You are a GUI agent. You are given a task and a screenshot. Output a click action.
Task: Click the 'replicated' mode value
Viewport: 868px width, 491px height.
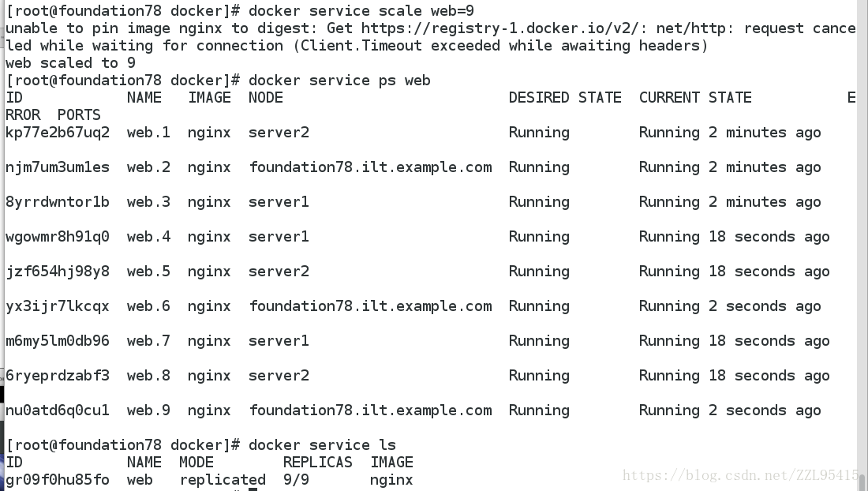(223, 479)
